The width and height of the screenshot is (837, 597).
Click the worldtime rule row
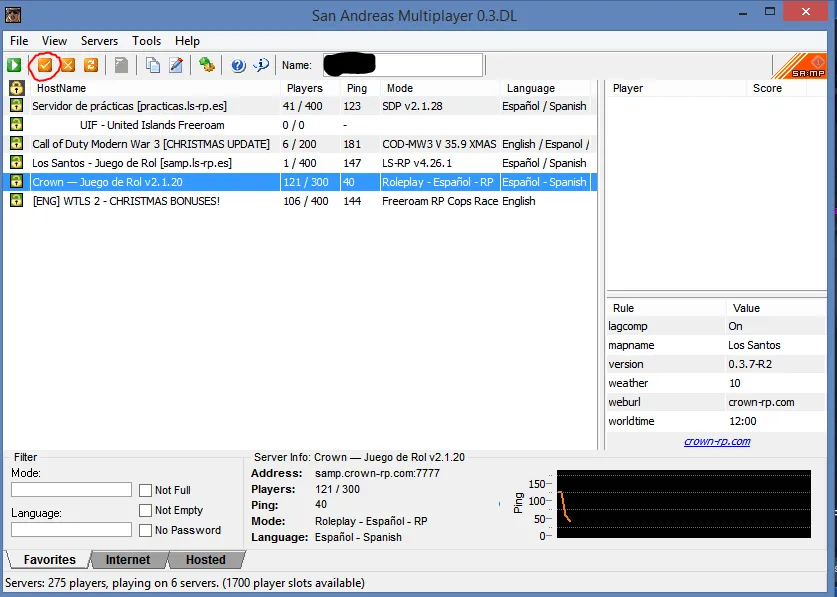[x=716, y=421]
